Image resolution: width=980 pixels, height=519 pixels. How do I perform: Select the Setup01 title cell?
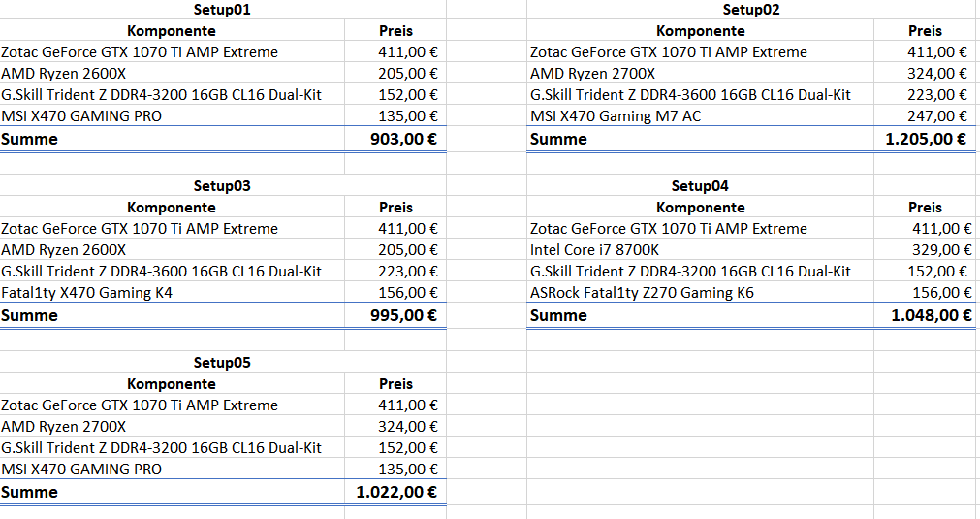point(223,10)
